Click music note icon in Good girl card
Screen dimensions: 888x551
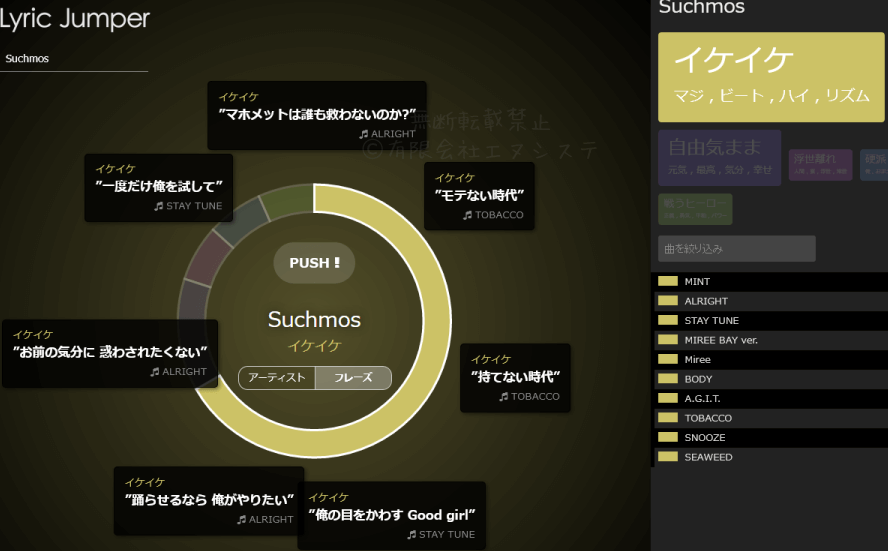click(412, 535)
